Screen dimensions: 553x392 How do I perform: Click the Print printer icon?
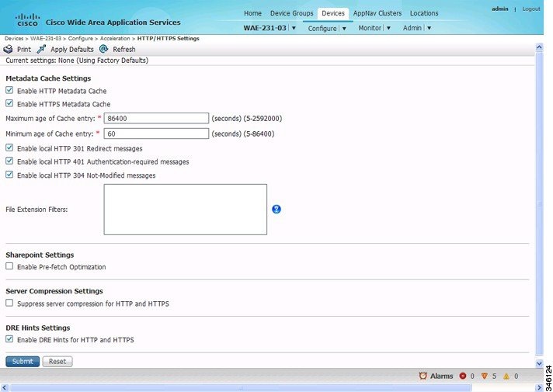coord(8,50)
